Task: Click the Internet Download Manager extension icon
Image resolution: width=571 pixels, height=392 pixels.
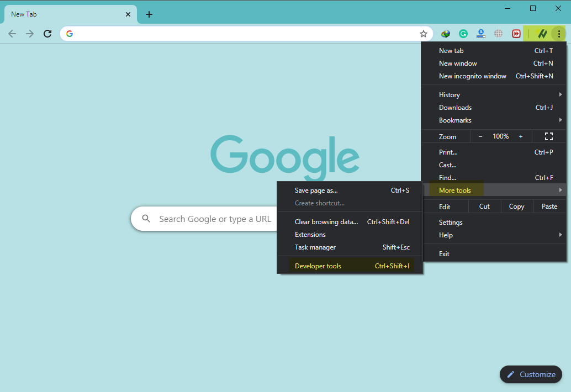Action: pos(445,34)
